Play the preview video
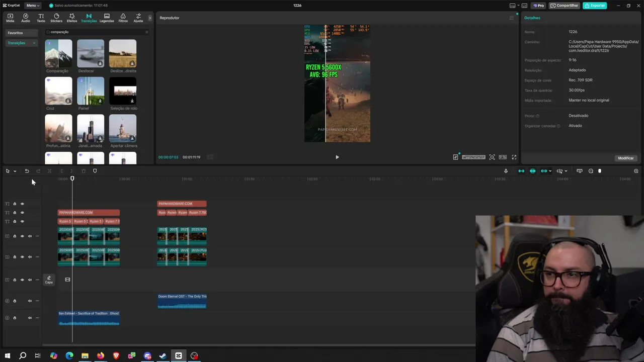The image size is (644, 362). (x=337, y=157)
